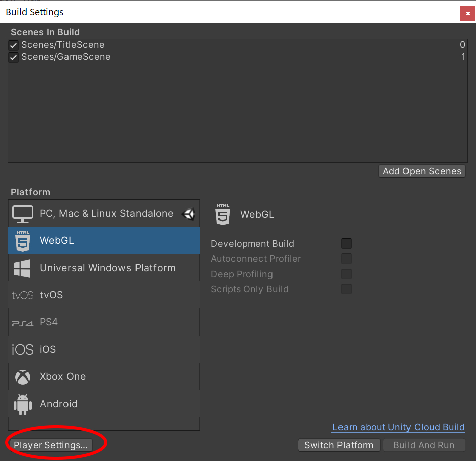Select the tvOS platform row

[x=104, y=295]
